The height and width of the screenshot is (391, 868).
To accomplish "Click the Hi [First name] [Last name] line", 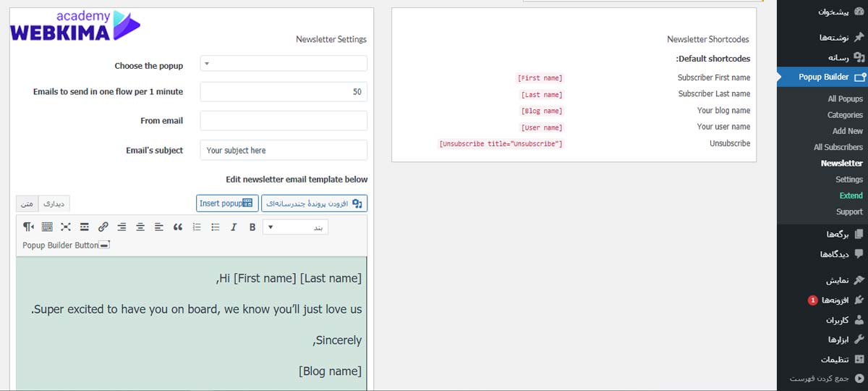I will pyautogui.click(x=289, y=278).
